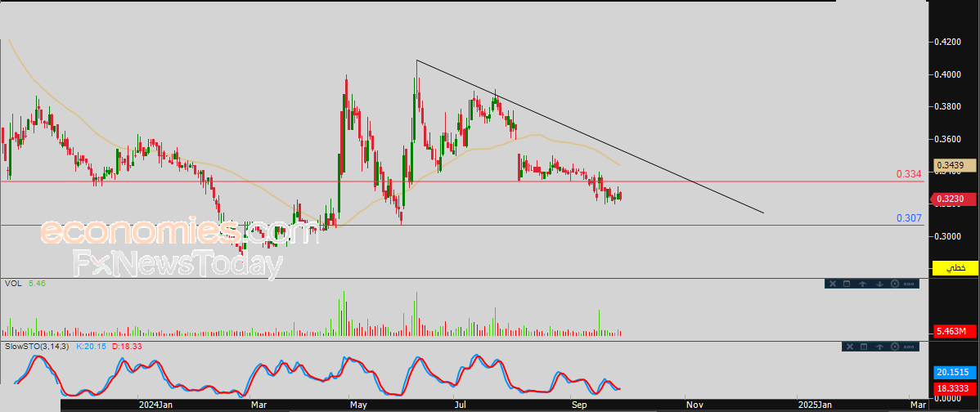Screen dimensions: 980x412
Task: Open VOL panel settings gear
Action: [894, 284]
